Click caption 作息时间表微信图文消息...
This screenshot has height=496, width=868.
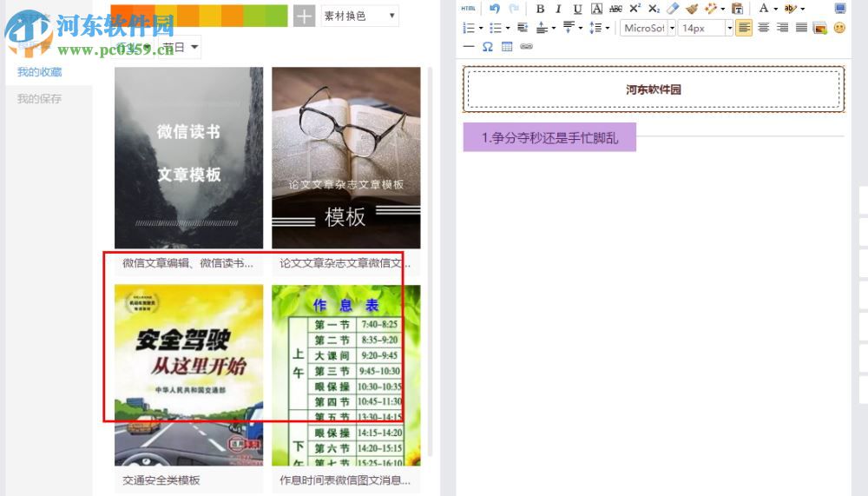click(345, 480)
